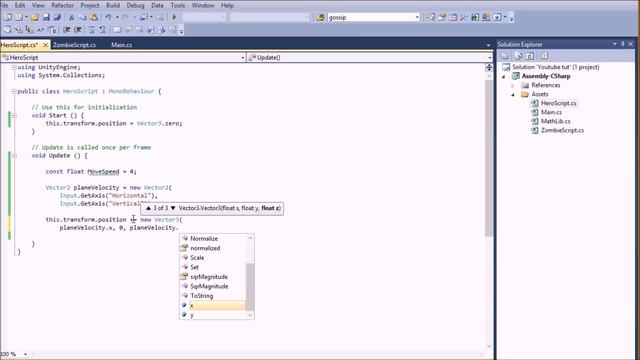Click the Paste toolbar icon
Viewport: 640px width, 360px height.
point(93,17)
